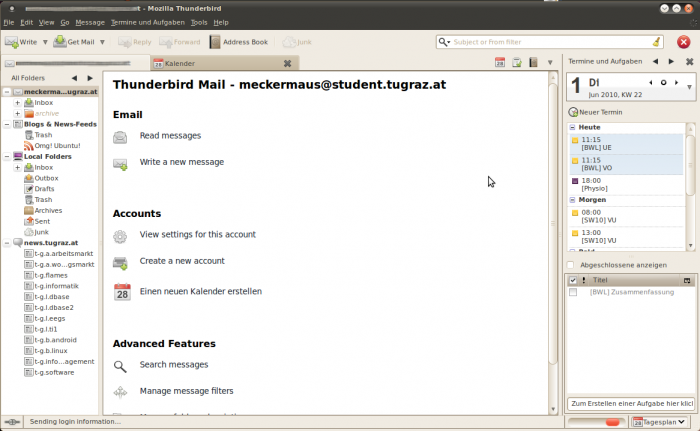Collapse the Morgen section
Viewport: 700px width, 431px height.
pos(572,200)
